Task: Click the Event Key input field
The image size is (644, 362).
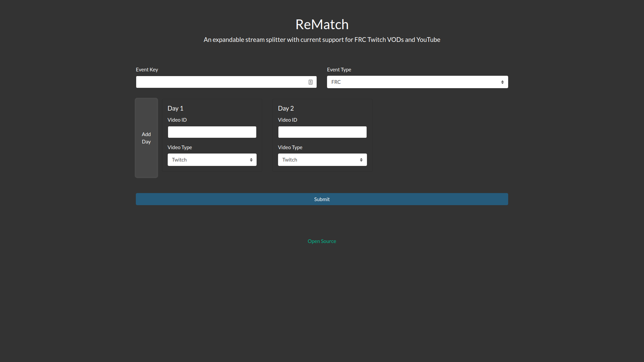Action: (x=226, y=82)
